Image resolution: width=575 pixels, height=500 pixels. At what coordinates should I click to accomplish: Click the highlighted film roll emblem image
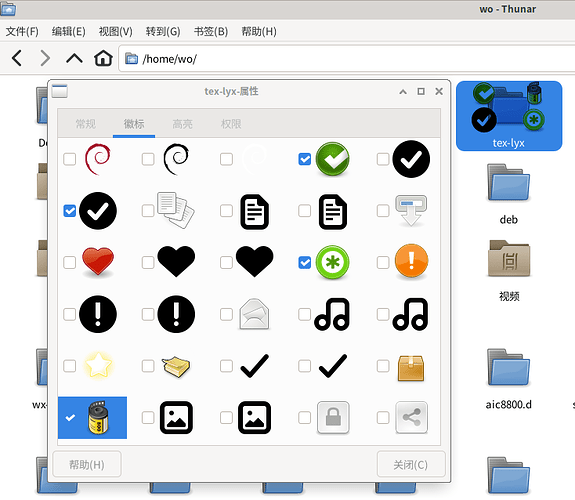(x=98, y=417)
